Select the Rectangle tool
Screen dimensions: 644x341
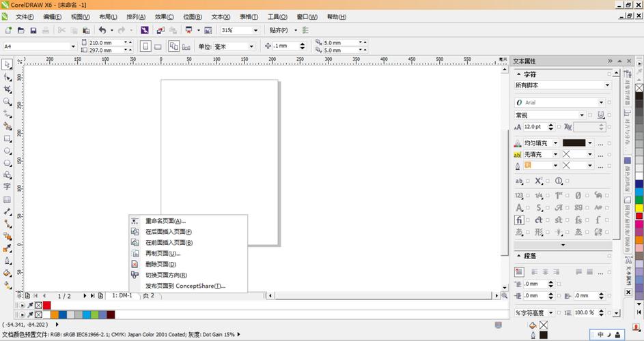click(x=7, y=138)
